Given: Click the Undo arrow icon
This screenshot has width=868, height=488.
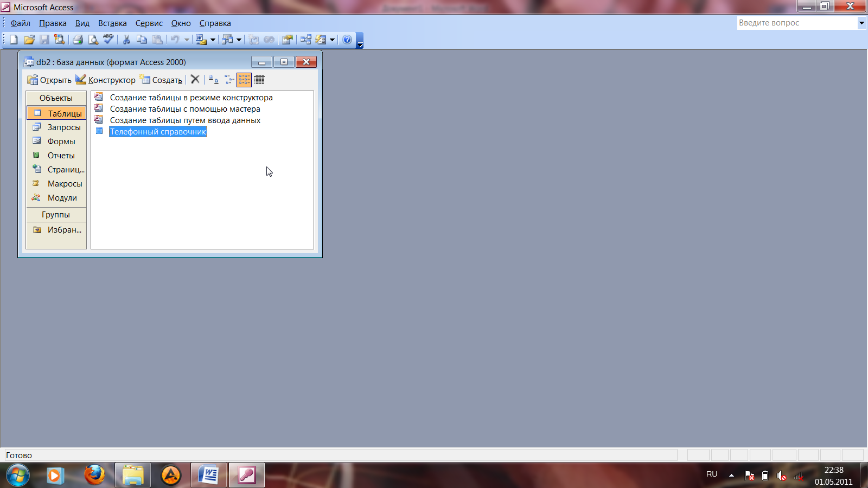Looking at the screenshot, I should [175, 40].
